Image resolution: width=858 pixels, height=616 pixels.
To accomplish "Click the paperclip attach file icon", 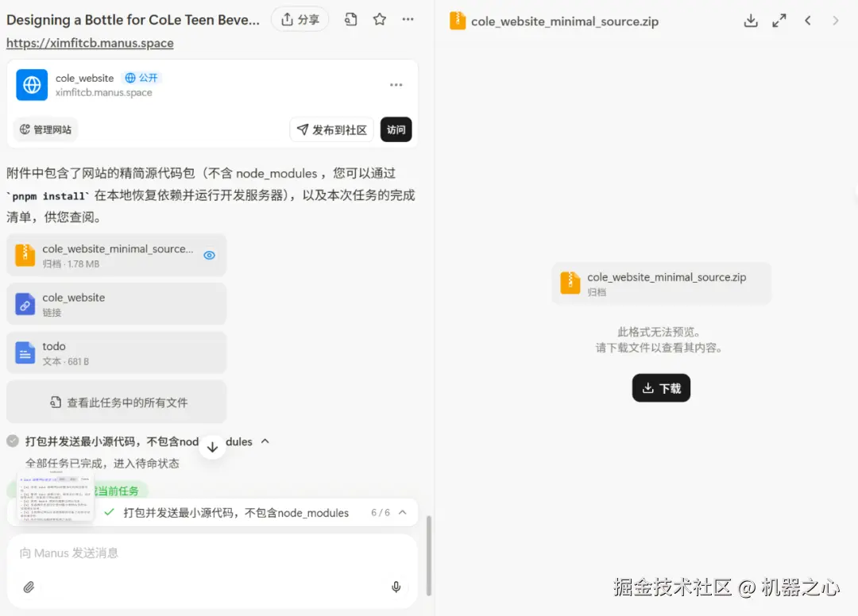I will click(x=29, y=587).
